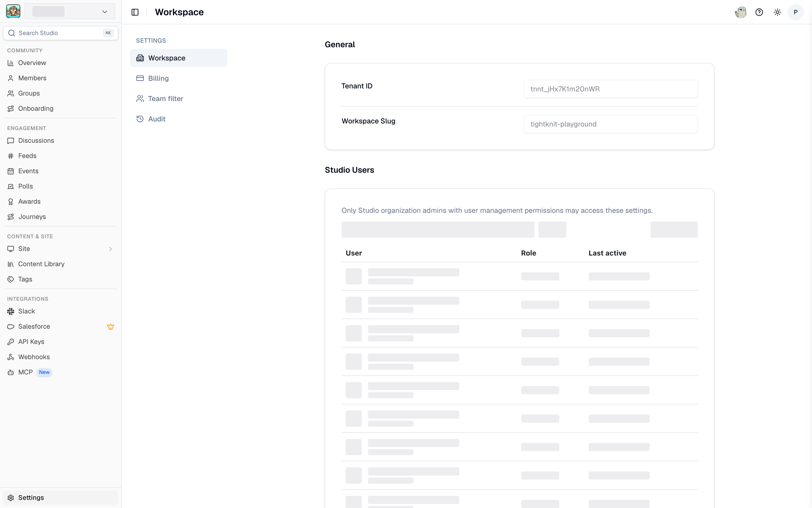812x508 pixels.
Task: Click the Journeys icon
Action: click(11, 217)
